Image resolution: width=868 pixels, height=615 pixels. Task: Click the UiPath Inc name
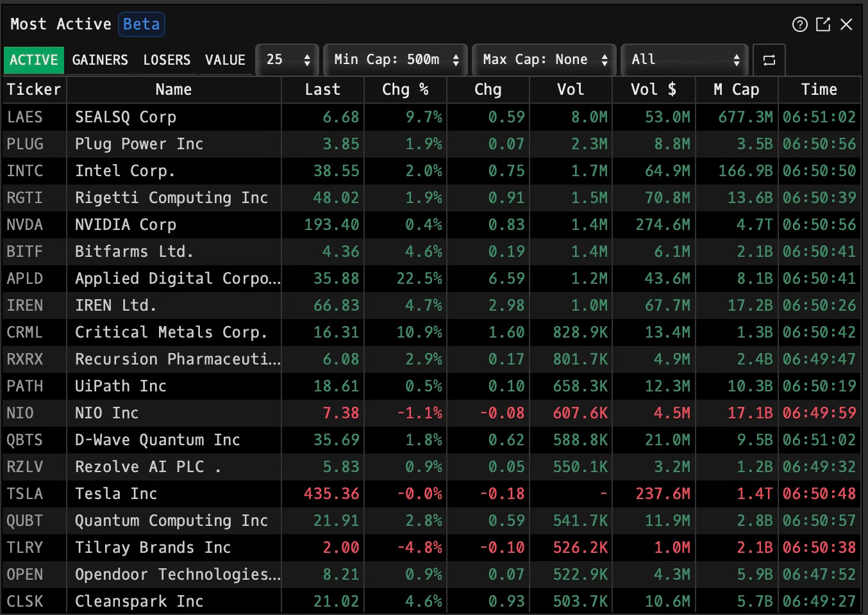[121, 386]
